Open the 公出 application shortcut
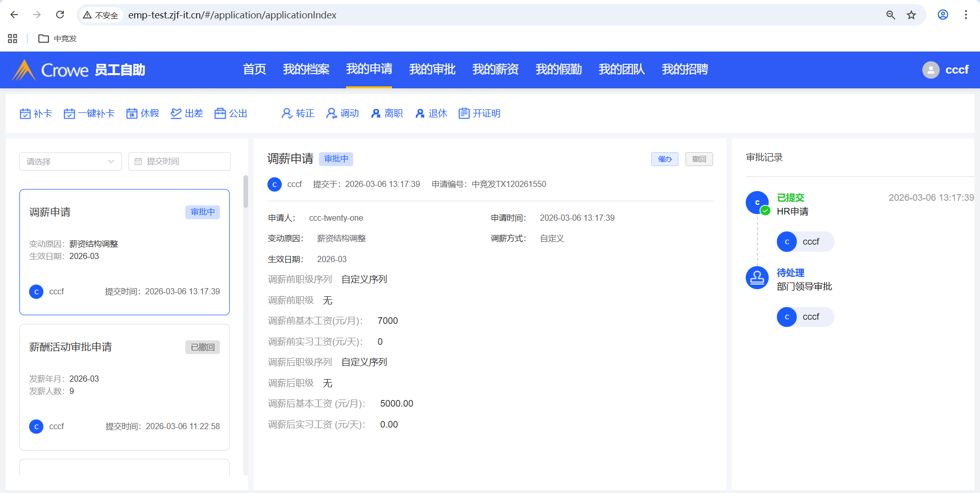This screenshot has width=980, height=493. pyautogui.click(x=231, y=113)
